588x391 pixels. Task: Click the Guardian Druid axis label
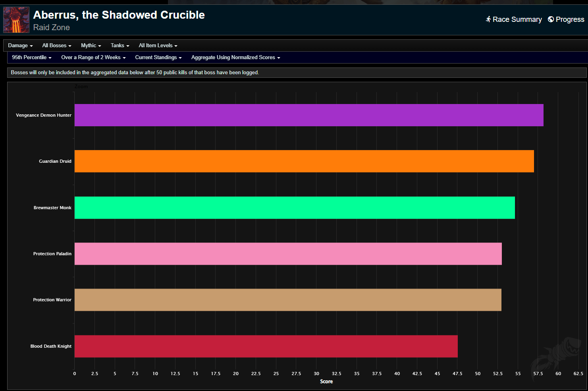[55, 161]
